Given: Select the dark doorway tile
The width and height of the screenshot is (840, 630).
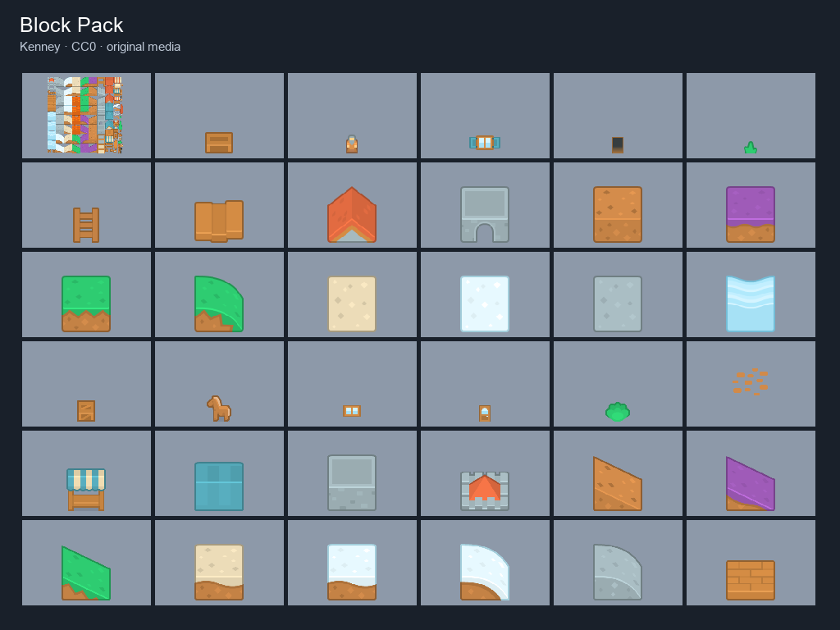Looking at the screenshot, I should [x=618, y=145].
